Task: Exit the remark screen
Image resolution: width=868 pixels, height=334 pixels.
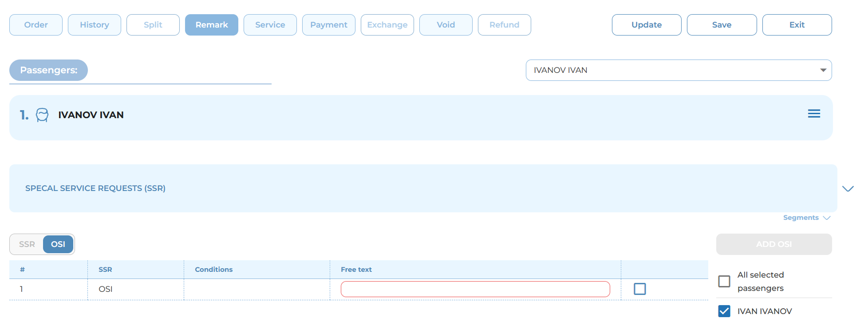Action: [797, 25]
